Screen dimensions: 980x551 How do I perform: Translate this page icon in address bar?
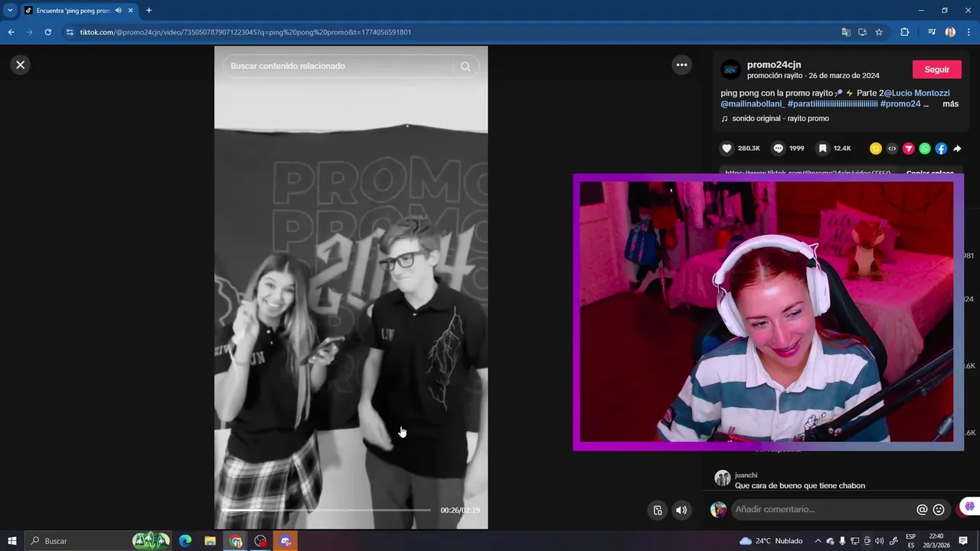pos(846,32)
